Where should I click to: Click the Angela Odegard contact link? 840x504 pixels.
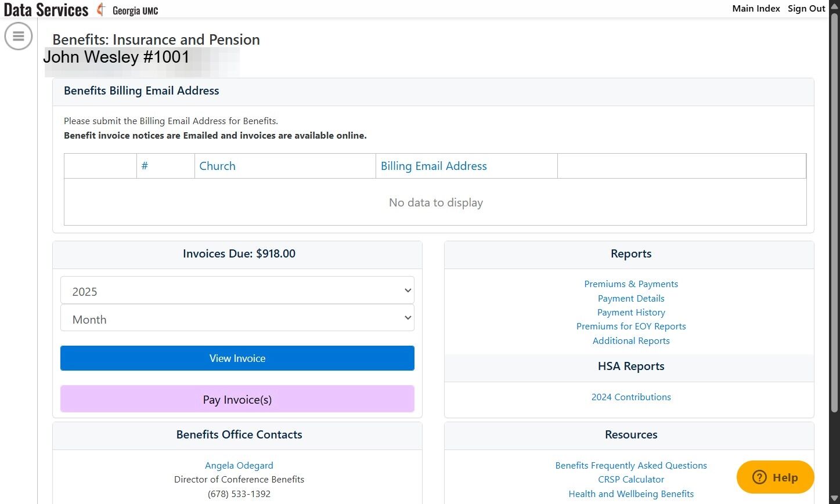(239, 466)
